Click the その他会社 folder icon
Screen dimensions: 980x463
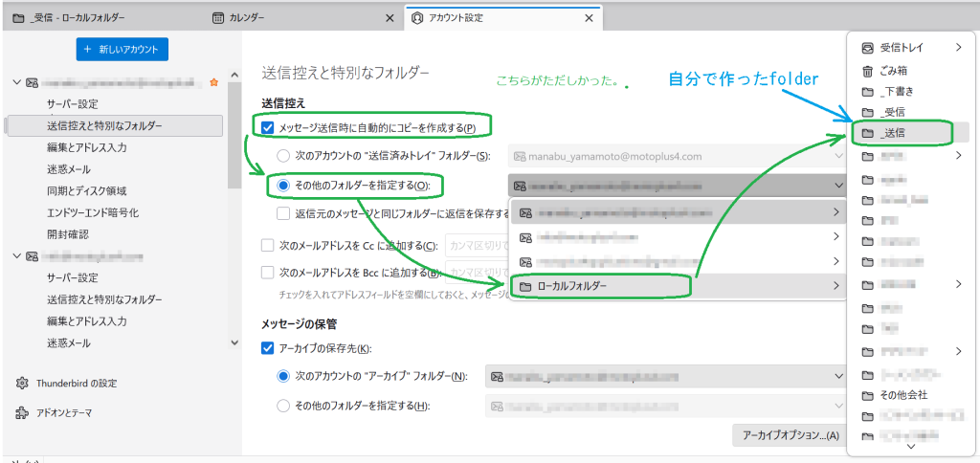coord(867,394)
